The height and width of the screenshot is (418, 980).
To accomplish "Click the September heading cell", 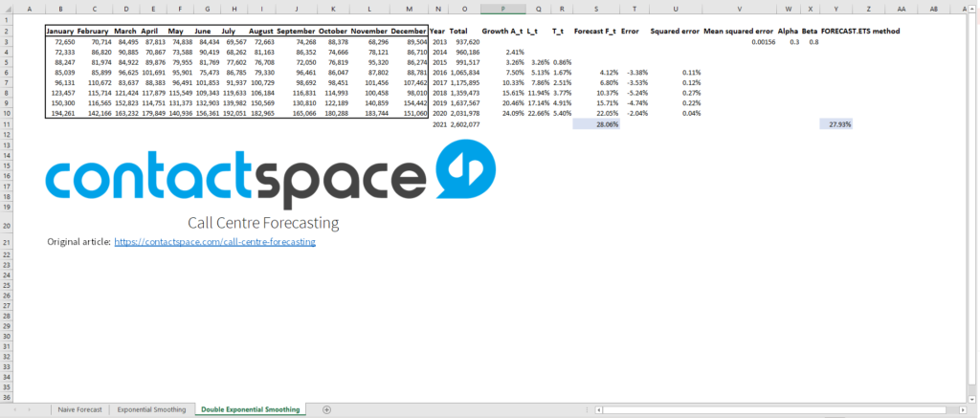I will (297, 31).
